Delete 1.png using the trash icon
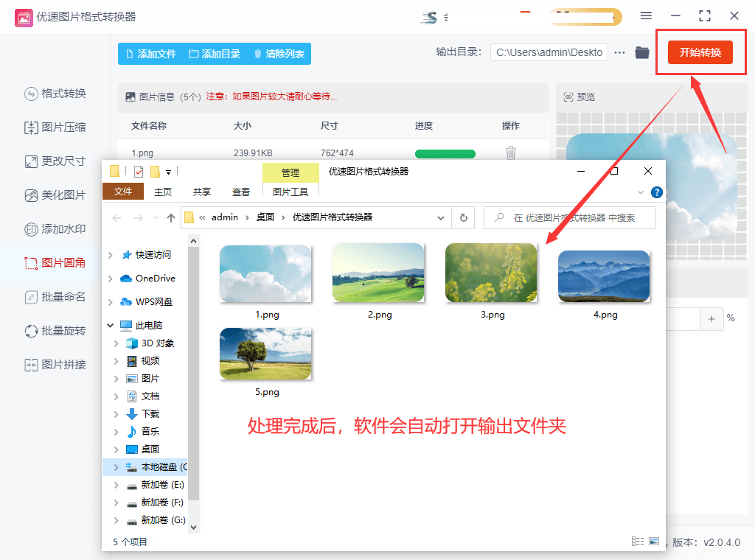 [511, 153]
